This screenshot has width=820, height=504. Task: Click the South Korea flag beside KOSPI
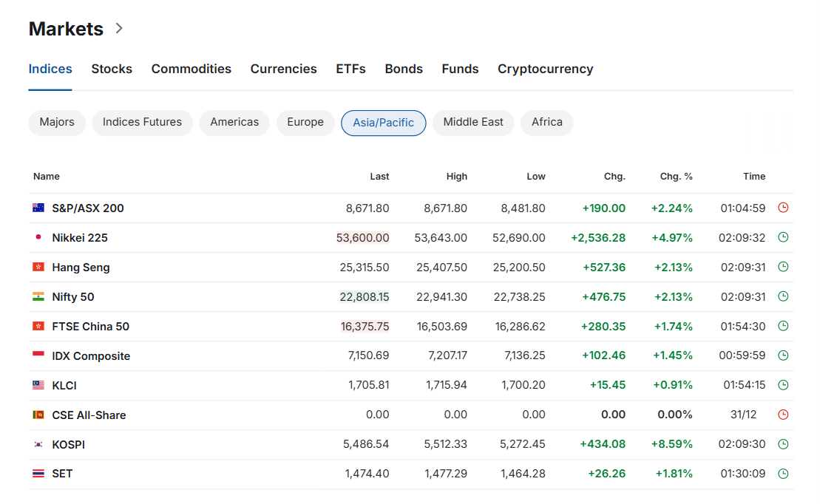coord(38,444)
